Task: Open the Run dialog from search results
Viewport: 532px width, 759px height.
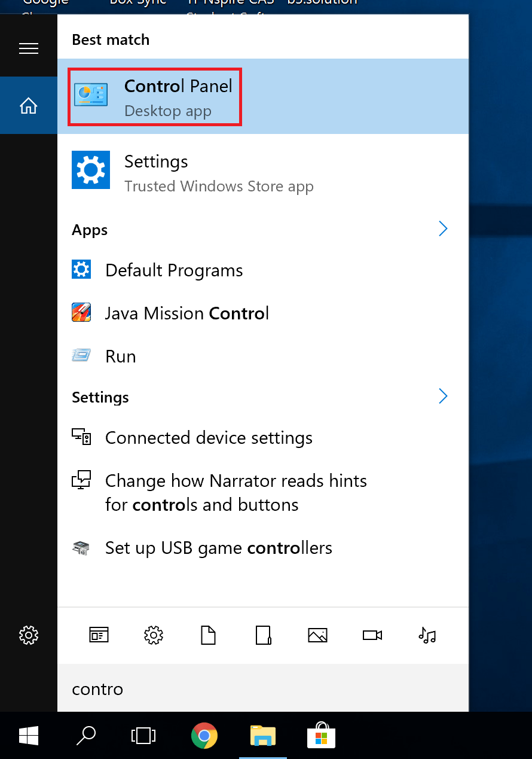Action: point(121,356)
